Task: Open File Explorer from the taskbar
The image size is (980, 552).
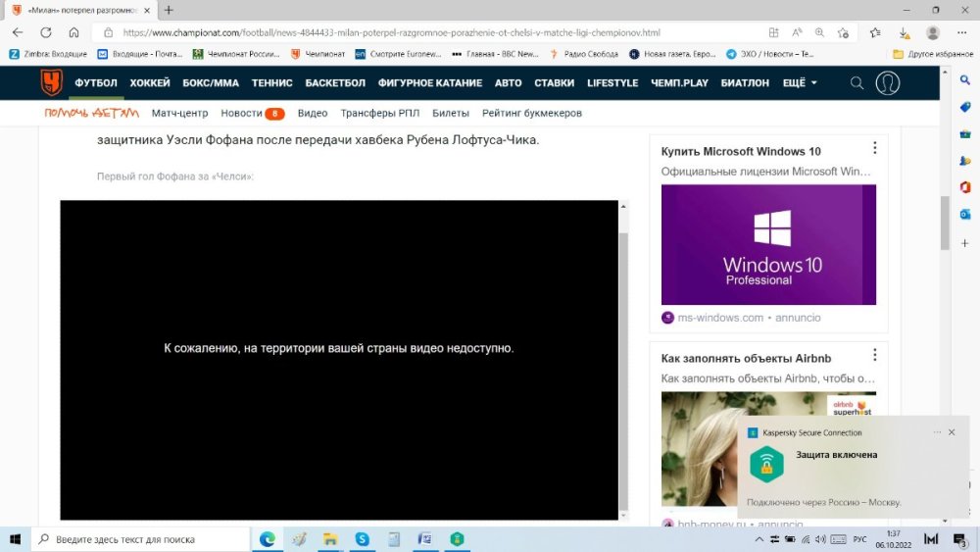Action: pyautogui.click(x=330, y=539)
